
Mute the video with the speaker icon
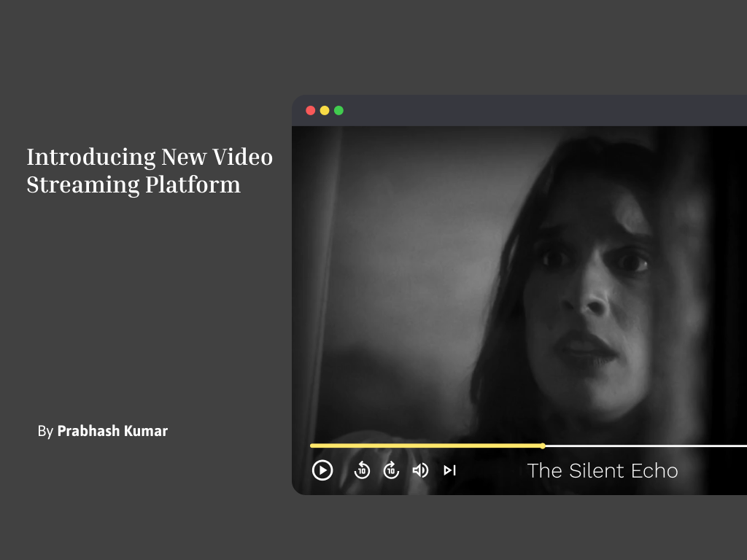420,470
